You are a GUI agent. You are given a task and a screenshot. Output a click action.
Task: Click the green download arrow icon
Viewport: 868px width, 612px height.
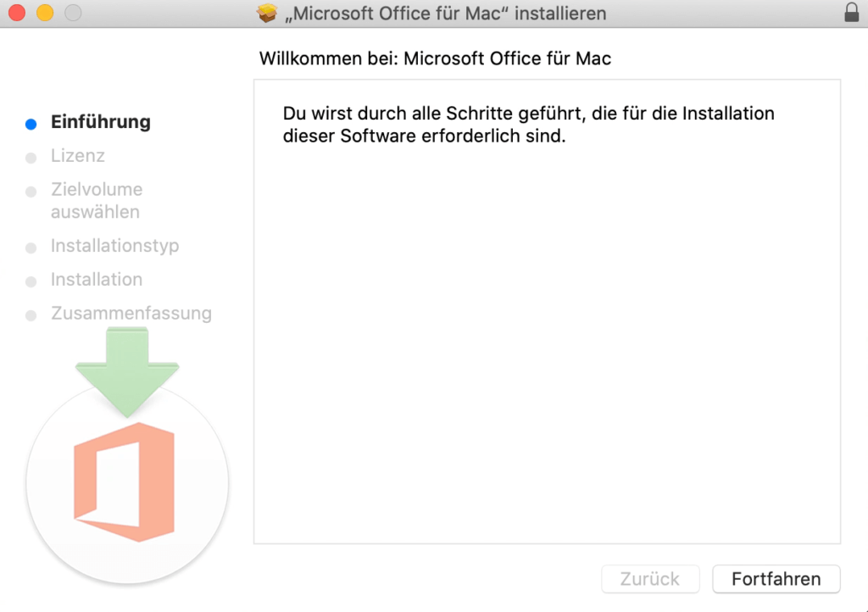coord(127,371)
